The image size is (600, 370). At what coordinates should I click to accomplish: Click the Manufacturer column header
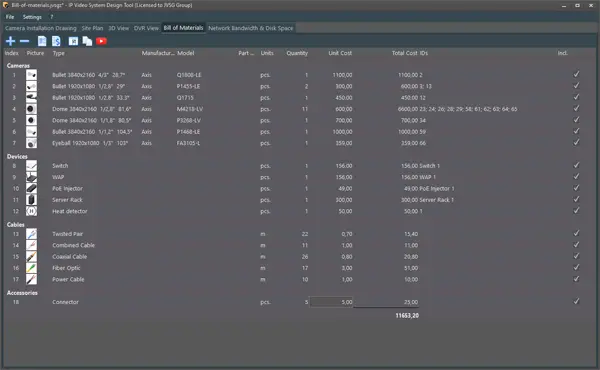(x=158, y=53)
